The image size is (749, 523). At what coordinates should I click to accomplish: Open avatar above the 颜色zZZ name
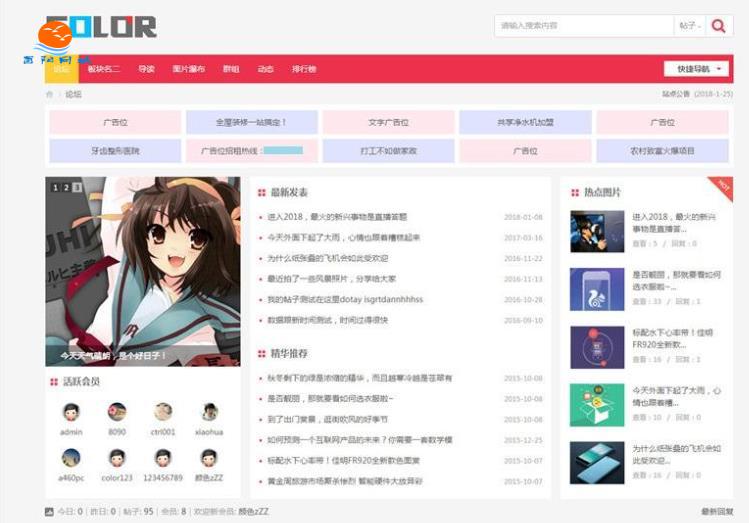tap(209, 458)
